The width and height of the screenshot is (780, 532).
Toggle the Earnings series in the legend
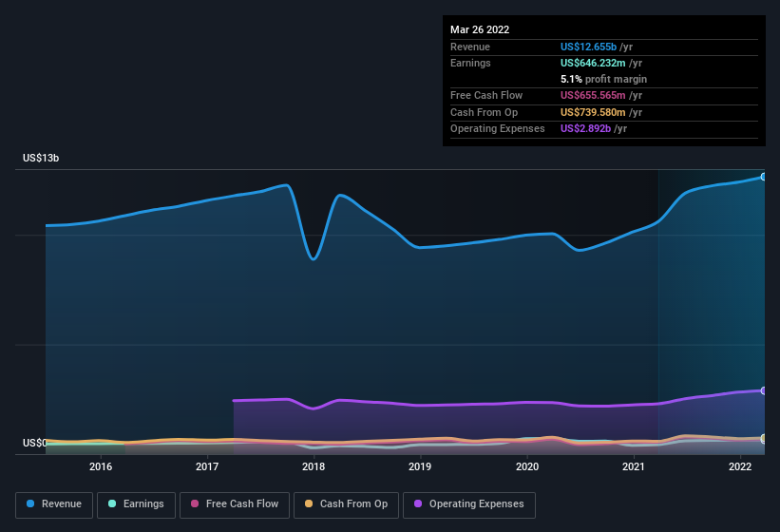tap(136, 504)
